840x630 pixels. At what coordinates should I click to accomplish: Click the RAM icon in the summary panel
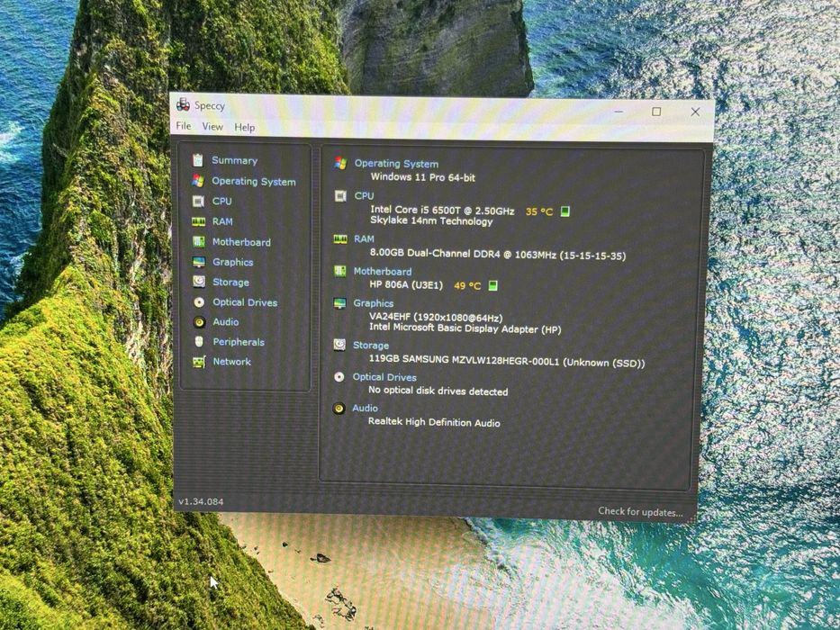point(340,238)
